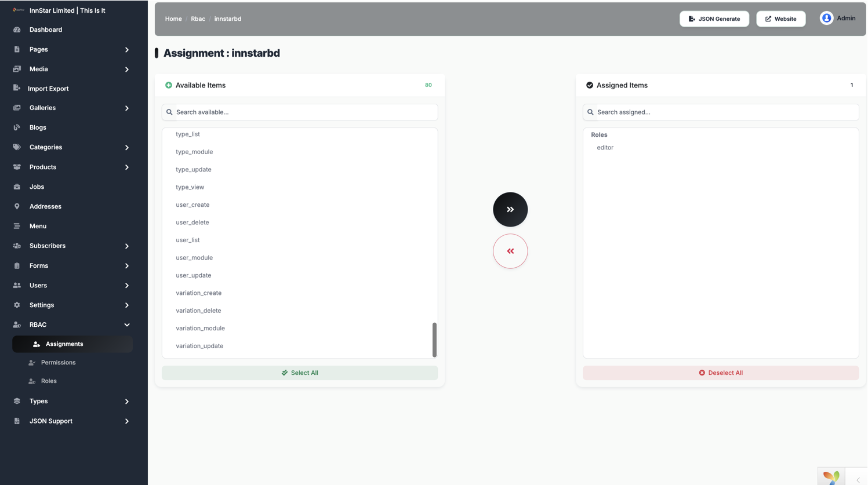Click the Select All button
This screenshot has height=485, width=868.
pos(300,373)
